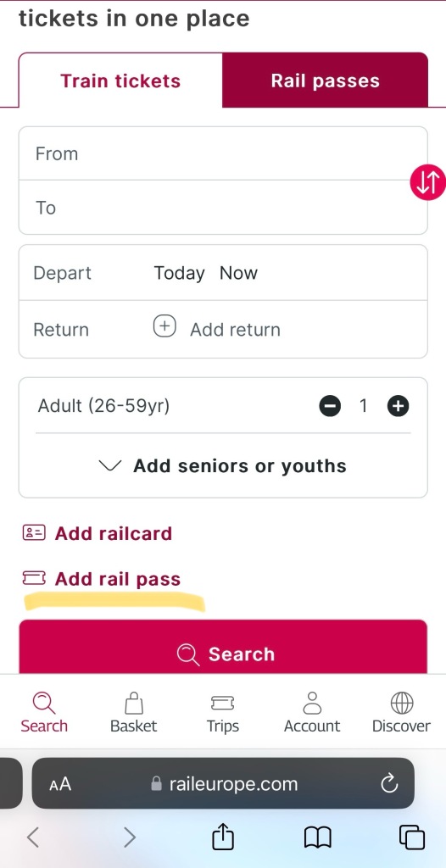
Task: Focus the From station field
Action: click(223, 153)
